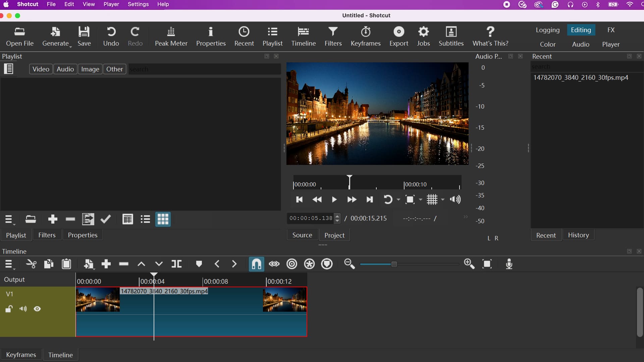
Task: Split the clip at the playhead
Action: point(176,264)
